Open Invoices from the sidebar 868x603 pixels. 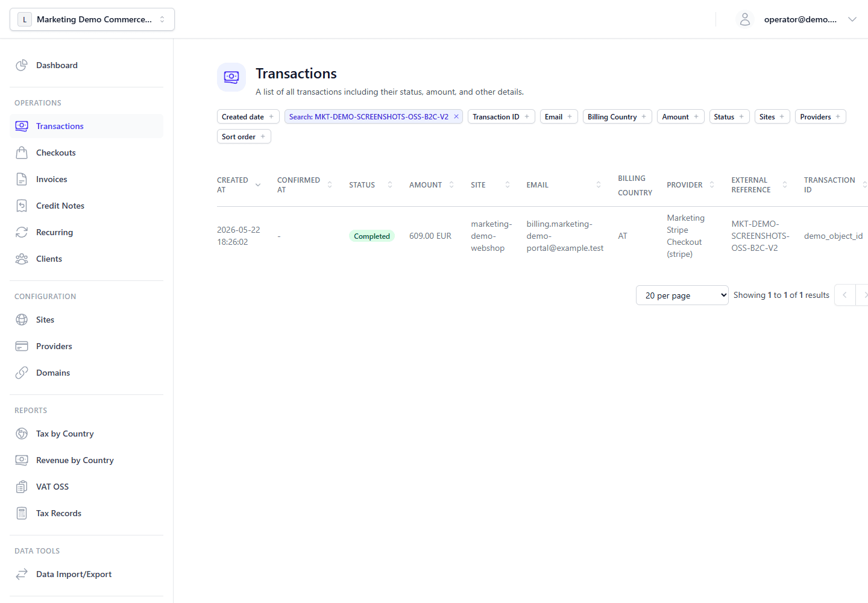tap(86, 179)
